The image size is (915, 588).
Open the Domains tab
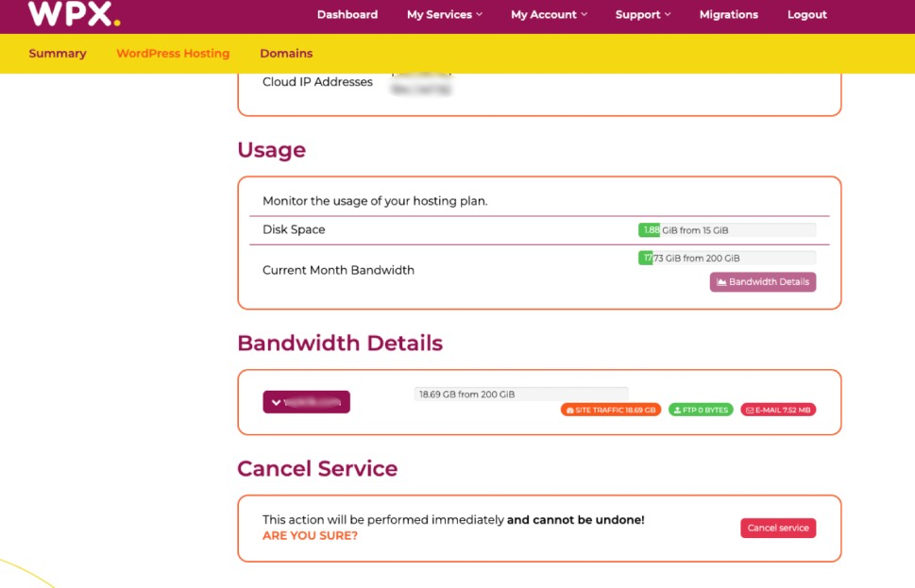[x=286, y=54]
